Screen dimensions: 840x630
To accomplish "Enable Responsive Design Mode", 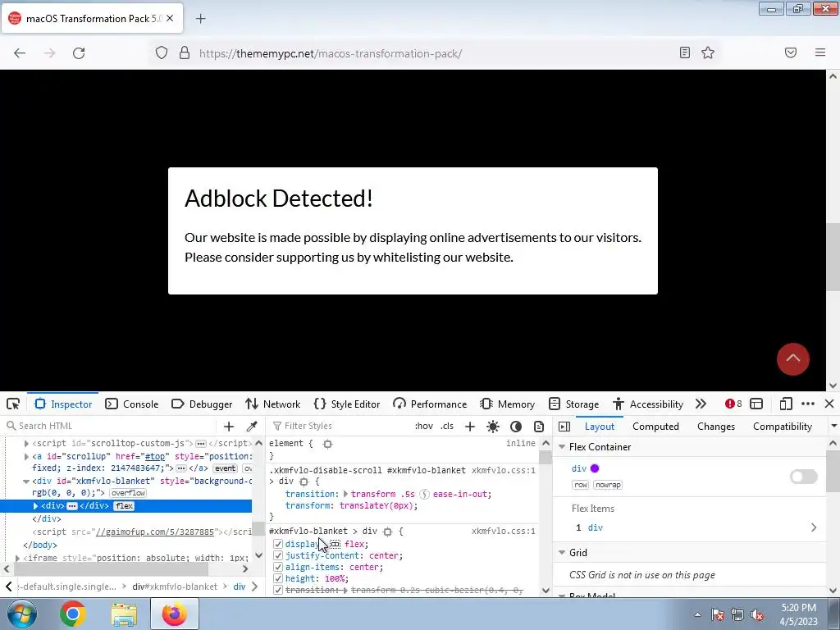I will click(786, 404).
